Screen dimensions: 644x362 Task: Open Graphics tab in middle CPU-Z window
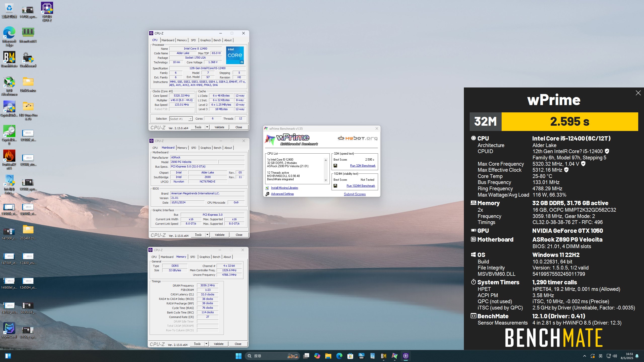pos(206,148)
